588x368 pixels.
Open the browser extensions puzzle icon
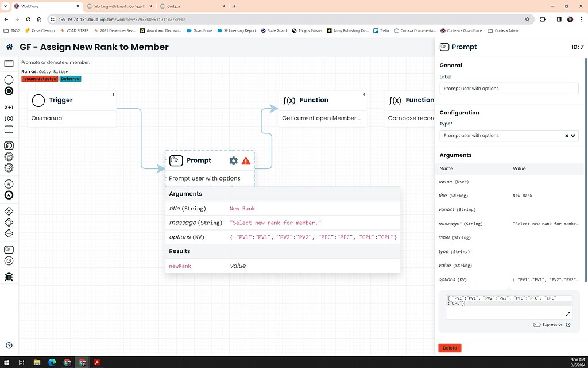543,19
